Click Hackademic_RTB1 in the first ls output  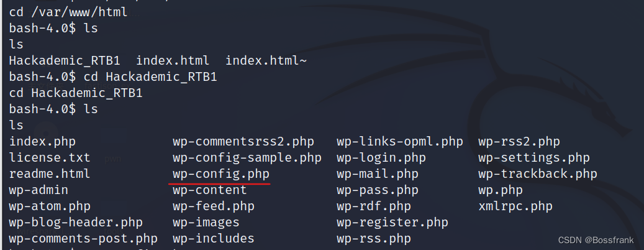pos(65,62)
